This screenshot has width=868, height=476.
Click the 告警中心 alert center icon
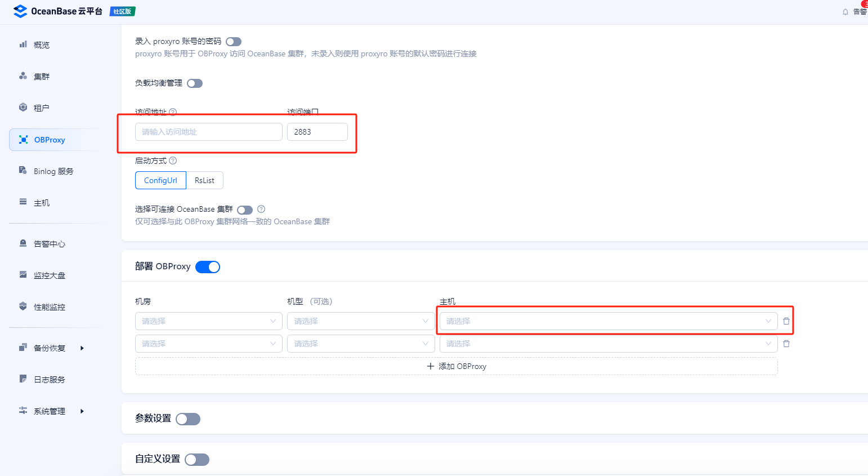pyautogui.click(x=23, y=243)
